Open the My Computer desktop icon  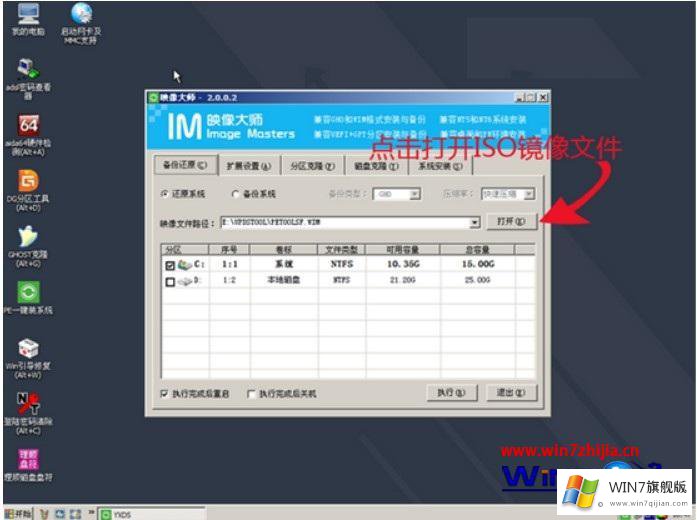point(28,19)
